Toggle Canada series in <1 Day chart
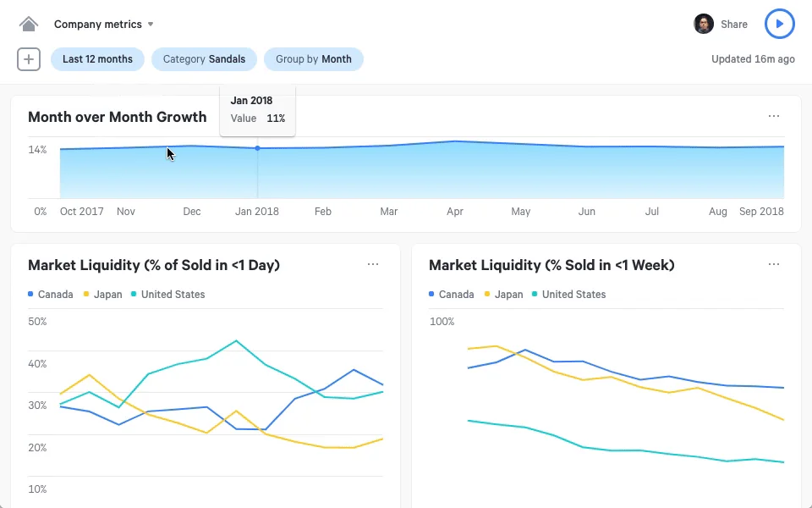The width and height of the screenshot is (812, 508). coord(51,295)
